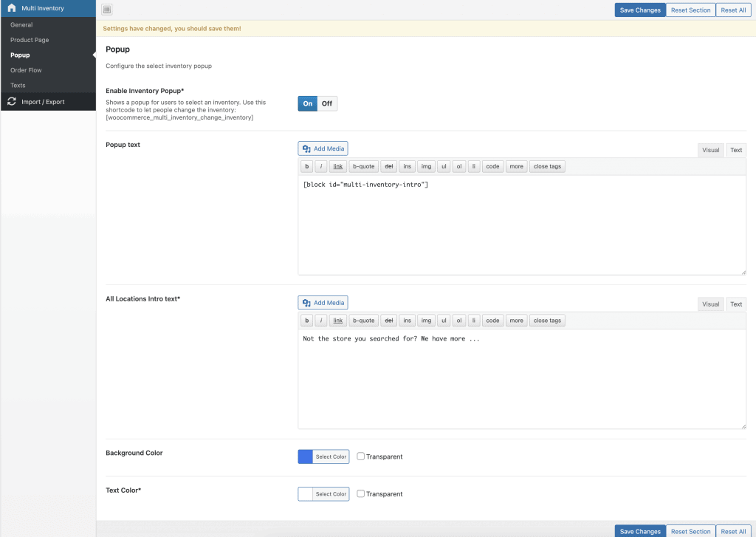Click Add Media for Popup text
This screenshot has width=756, height=537.
coord(323,148)
